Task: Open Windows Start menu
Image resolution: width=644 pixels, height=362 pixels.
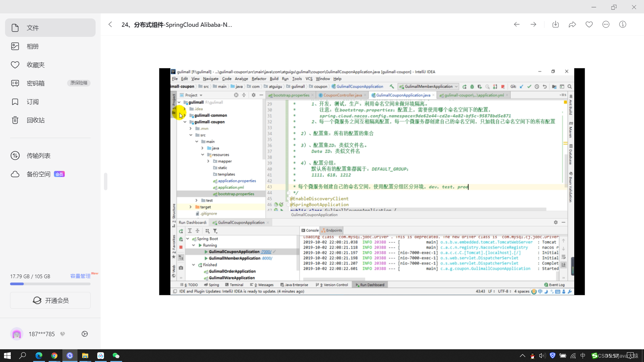Action: click(7, 356)
